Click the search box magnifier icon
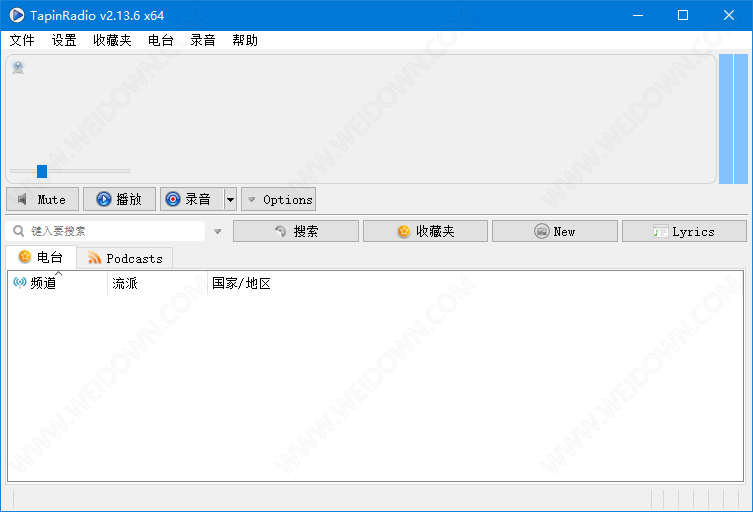The height and width of the screenshot is (512, 753). click(18, 231)
